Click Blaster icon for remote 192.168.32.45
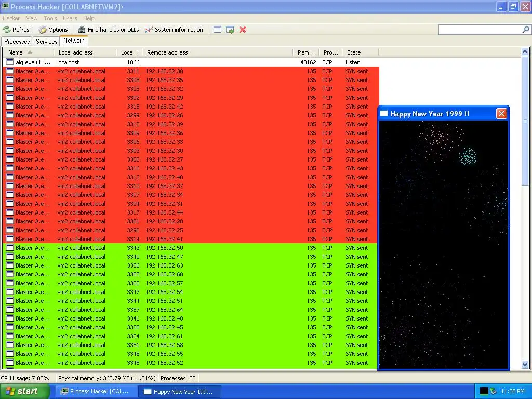Viewport: 532px width, 399px height. coord(10,327)
